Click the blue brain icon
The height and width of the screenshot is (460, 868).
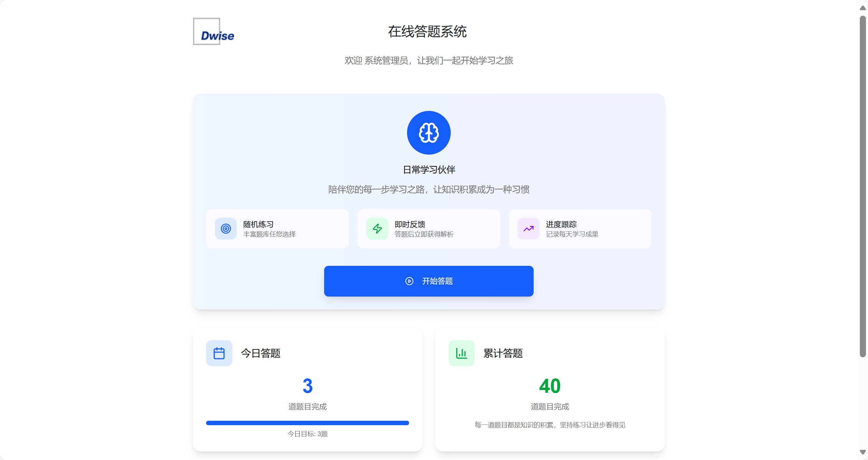point(429,133)
